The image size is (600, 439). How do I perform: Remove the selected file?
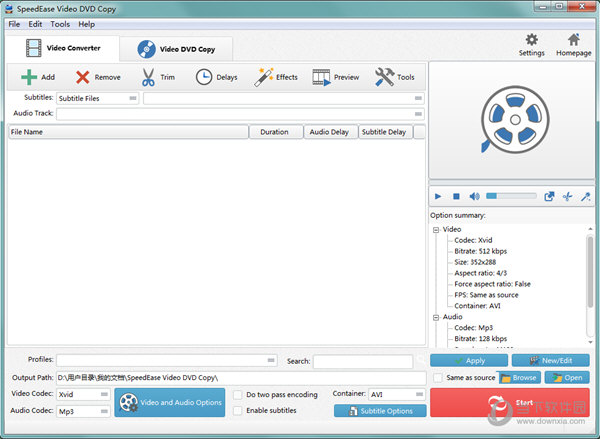98,77
